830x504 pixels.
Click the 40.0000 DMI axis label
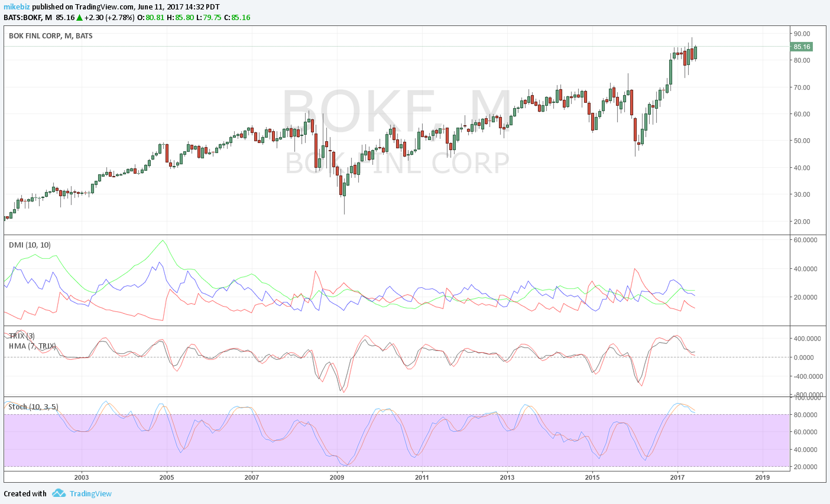coord(805,269)
